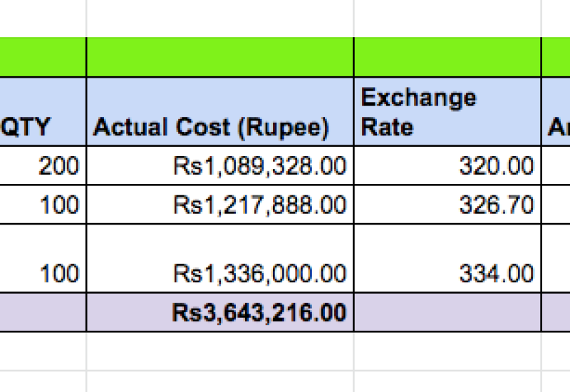Select the green cell above "Exchange Rate"
This screenshot has width=570, height=392.
pos(447,57)
